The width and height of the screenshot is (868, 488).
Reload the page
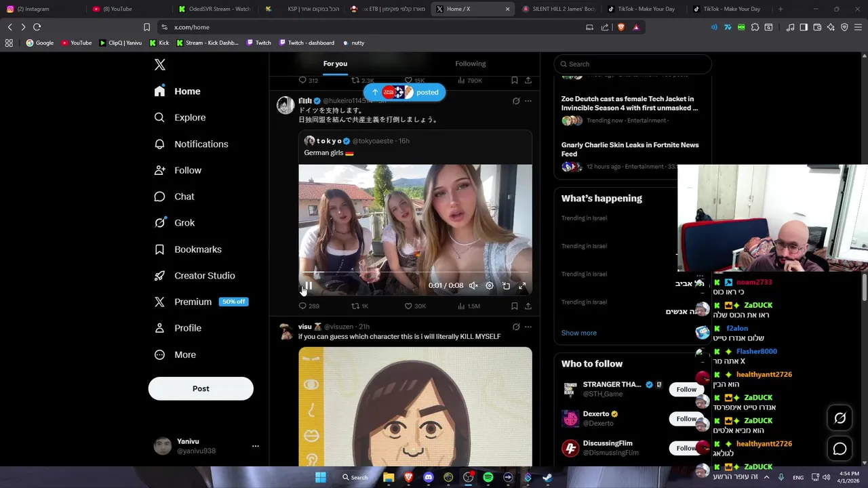[37, 27]
